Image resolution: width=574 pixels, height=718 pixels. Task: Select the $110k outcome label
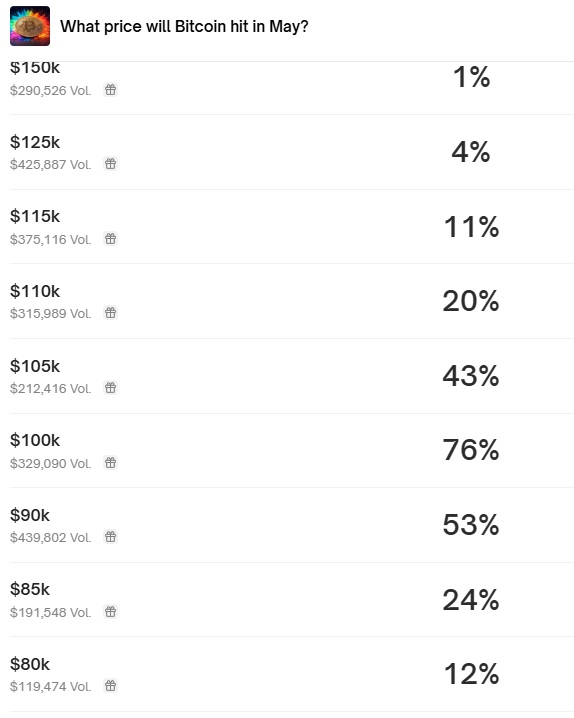coord(35,291)
